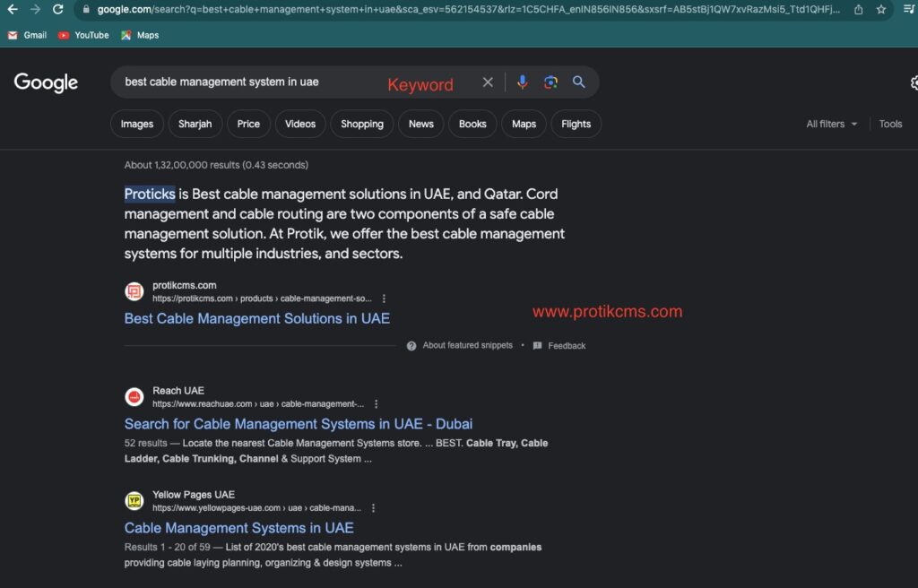Image resolution: width=918 pixels, height=588 pixels.
Task: Click the yellowpages-uae.com breadcrumb URL
Action: coord(256,508)
